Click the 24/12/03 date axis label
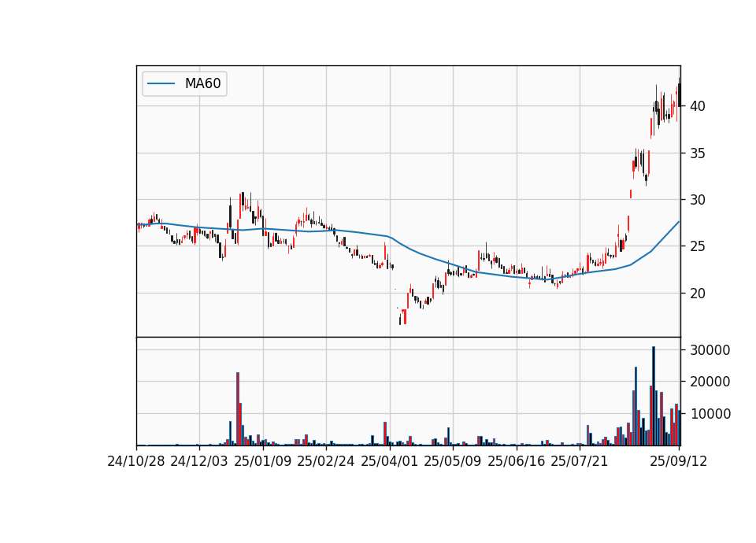 point(199,461)
